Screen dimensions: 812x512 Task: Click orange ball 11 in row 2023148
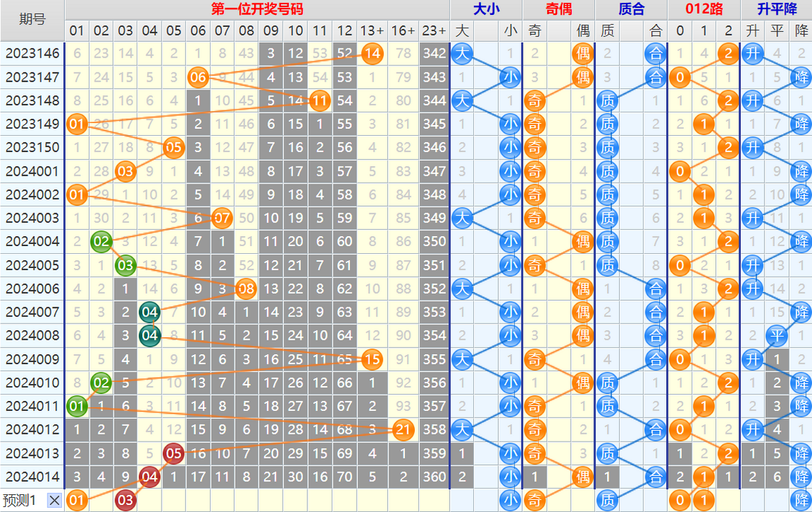pyautogui.click(x=320, y=100)
